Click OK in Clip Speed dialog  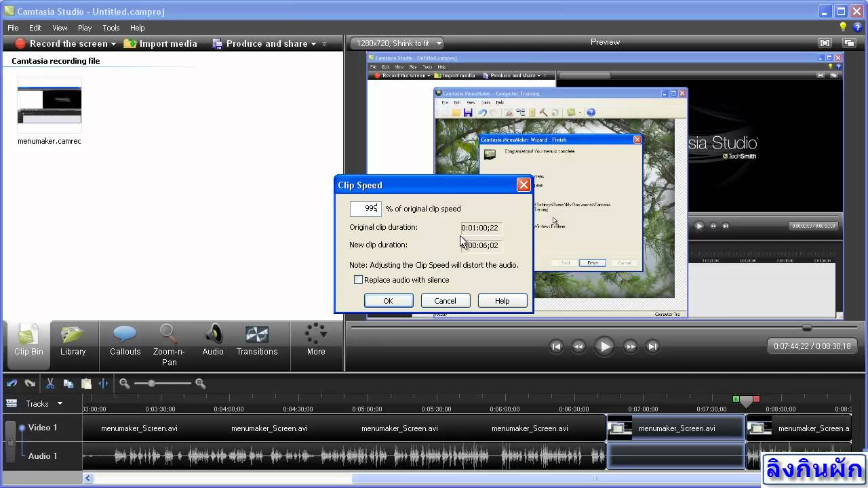pos(389,301)
